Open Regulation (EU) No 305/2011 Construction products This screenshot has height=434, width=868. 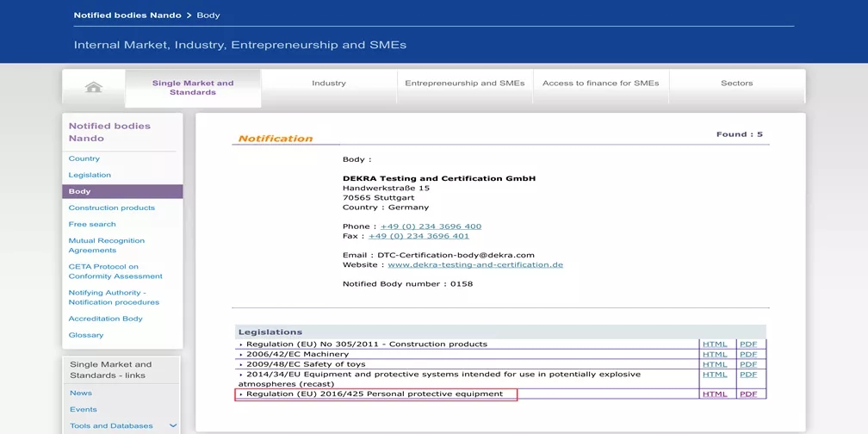click(367, 344)
